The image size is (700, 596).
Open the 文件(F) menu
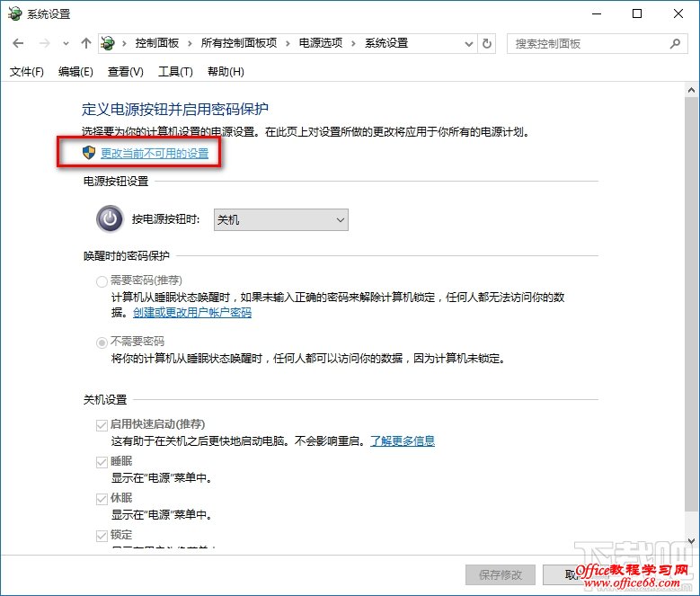click(x=27, y=71)
